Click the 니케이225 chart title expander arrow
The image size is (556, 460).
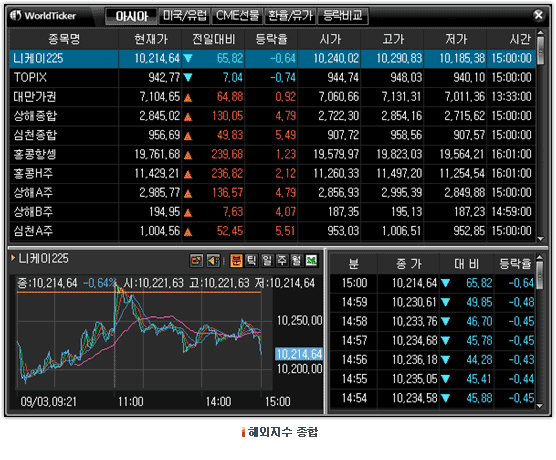pos(13,258)
